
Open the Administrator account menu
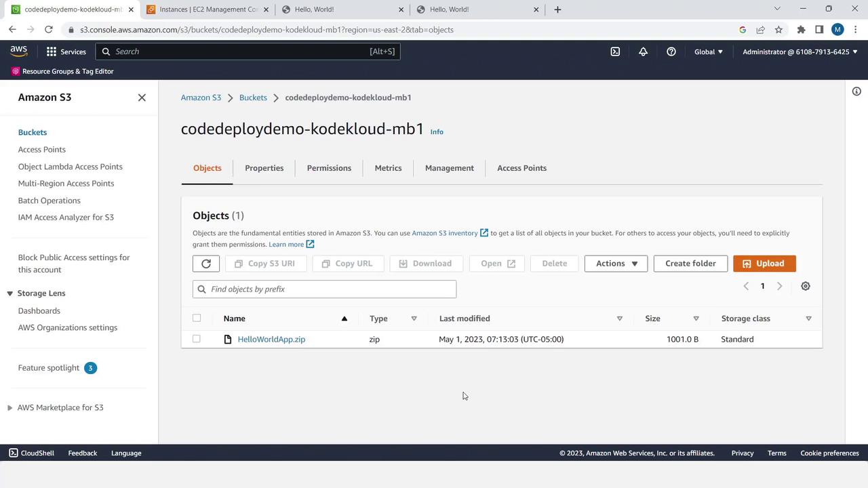pyautogui.click(x=800, y=52)
